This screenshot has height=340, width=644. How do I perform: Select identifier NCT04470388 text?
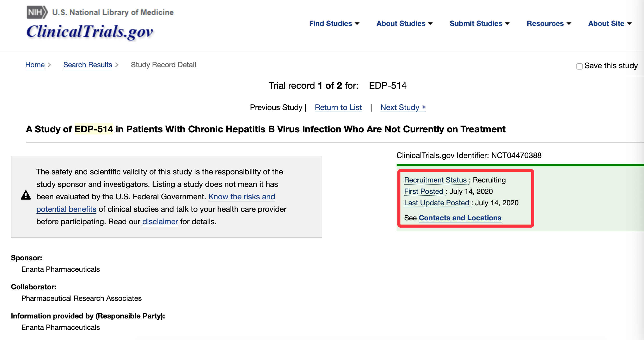point(516,155)
